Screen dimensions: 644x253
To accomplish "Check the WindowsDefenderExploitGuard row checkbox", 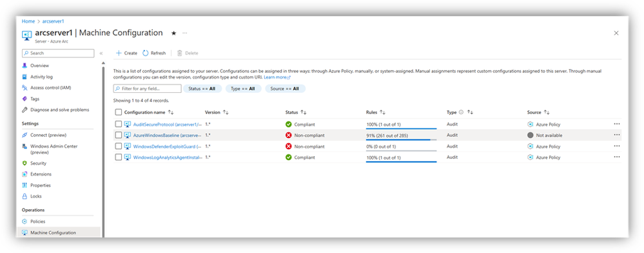I will (119, 146).
